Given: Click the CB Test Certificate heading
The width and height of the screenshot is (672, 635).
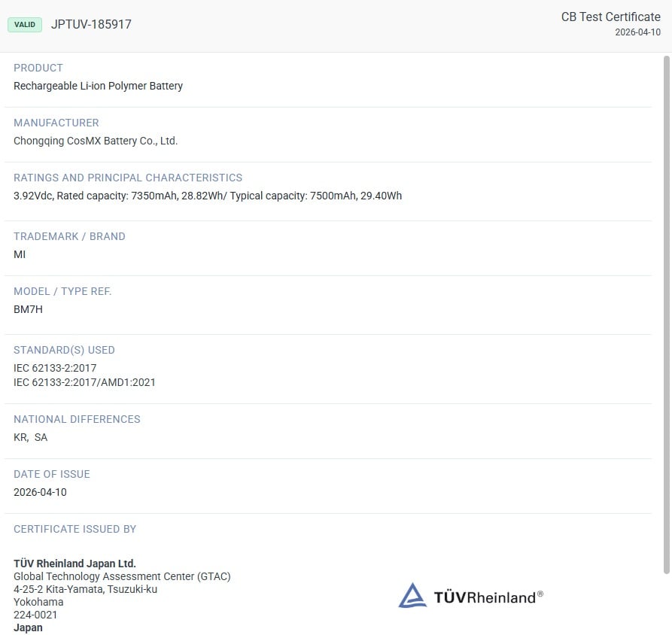Looking at the screenshot, I should click(x=611, y=17).
